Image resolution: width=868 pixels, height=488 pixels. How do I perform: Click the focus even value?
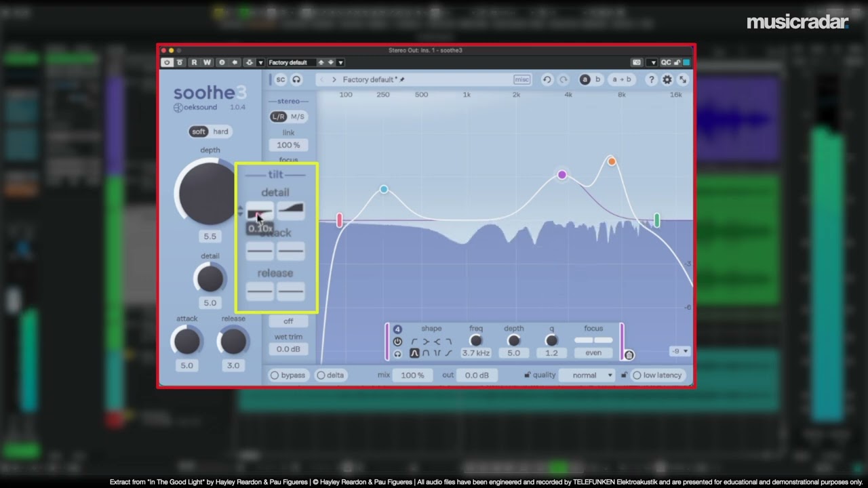(593, 353)
